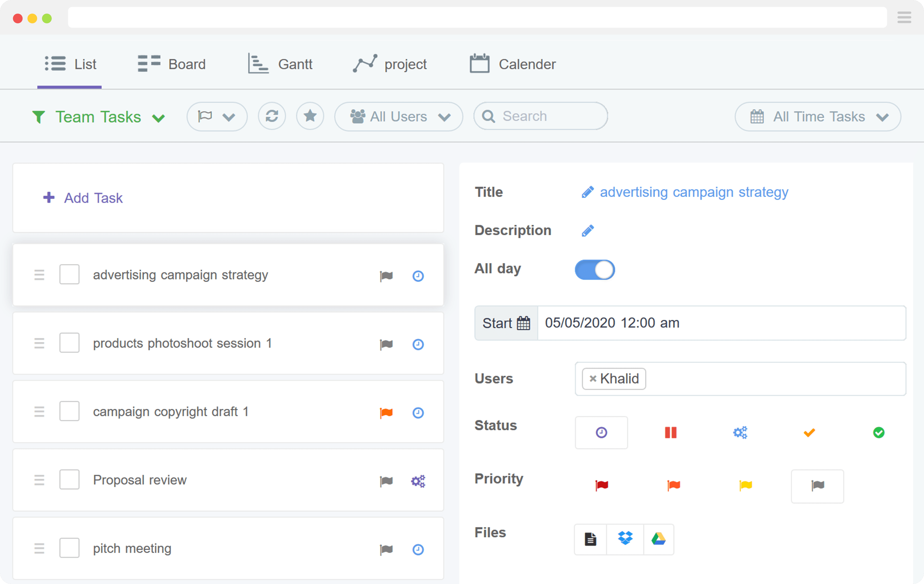Select the red high priority flag
The image size is (924, 584).
(x=601, y=486)
